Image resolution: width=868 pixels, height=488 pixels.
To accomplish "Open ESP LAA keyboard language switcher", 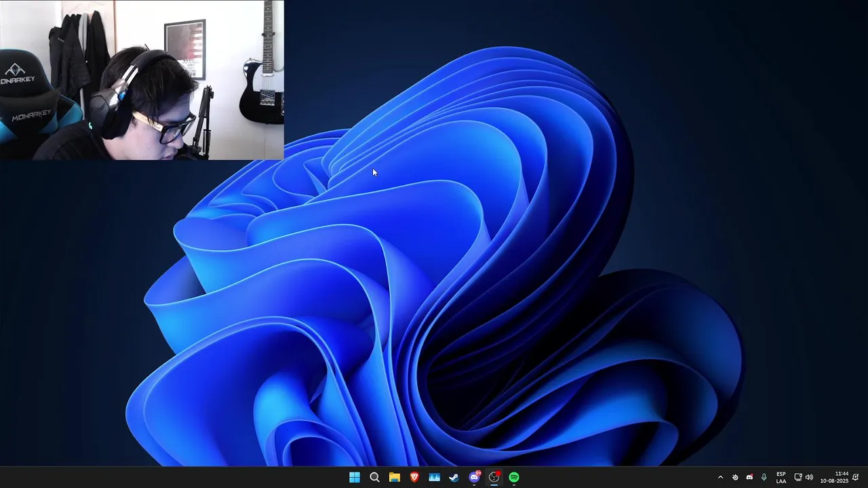I will click(x=781, y=477).
